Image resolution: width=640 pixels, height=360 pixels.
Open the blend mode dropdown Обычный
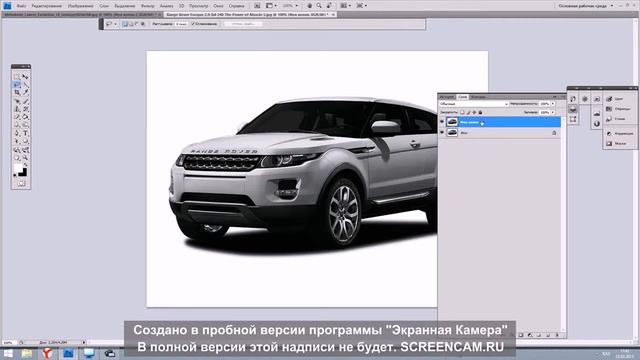point(474,104)
